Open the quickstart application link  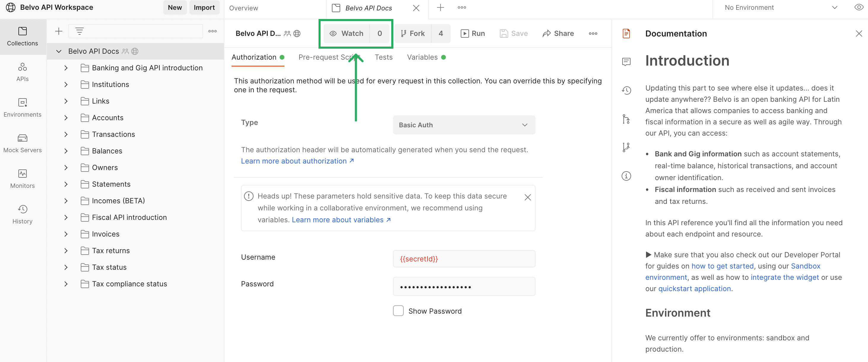point(694,289)
